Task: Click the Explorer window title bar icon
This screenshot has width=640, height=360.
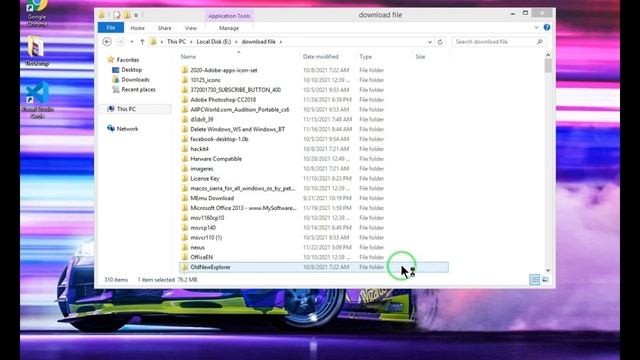Action: tap(102, 15)
